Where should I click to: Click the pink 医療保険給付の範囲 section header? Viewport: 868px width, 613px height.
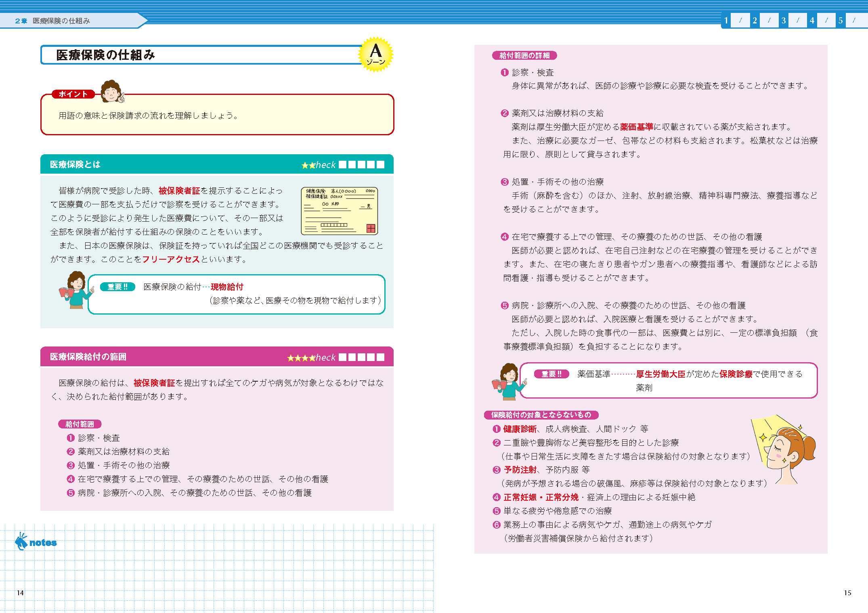pos(217,357)
